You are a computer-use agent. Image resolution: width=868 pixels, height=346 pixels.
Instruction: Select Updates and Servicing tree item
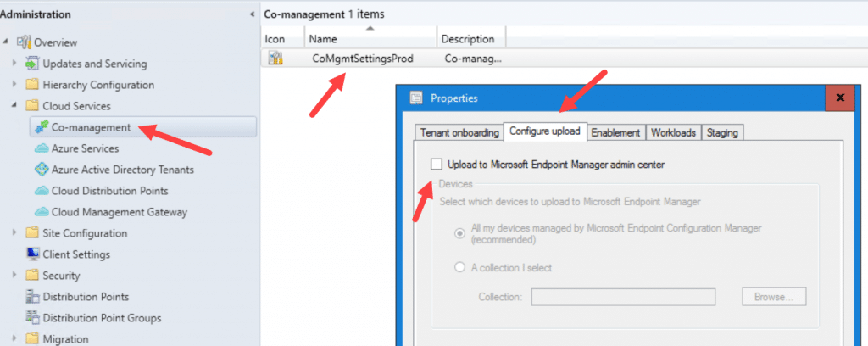(95, 64)
